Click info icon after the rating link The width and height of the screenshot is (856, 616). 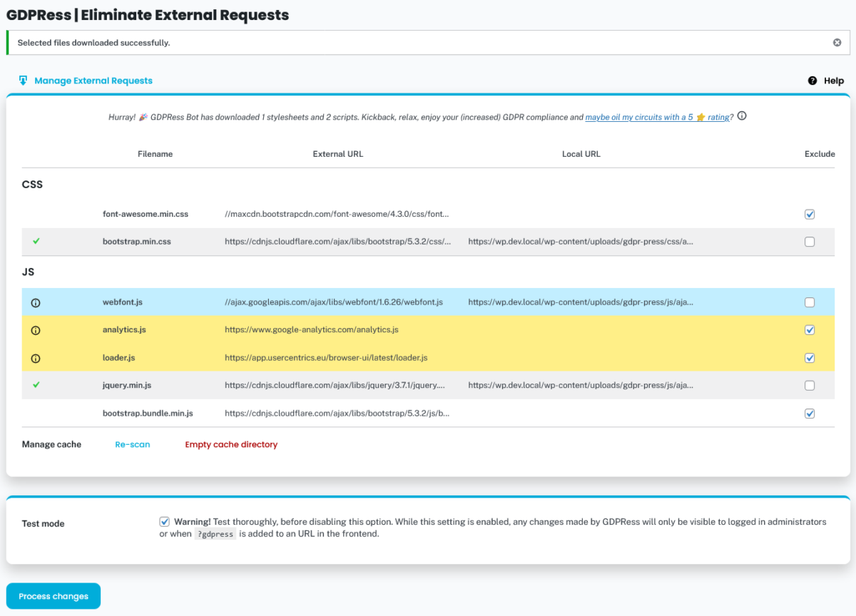coord(742,116)
